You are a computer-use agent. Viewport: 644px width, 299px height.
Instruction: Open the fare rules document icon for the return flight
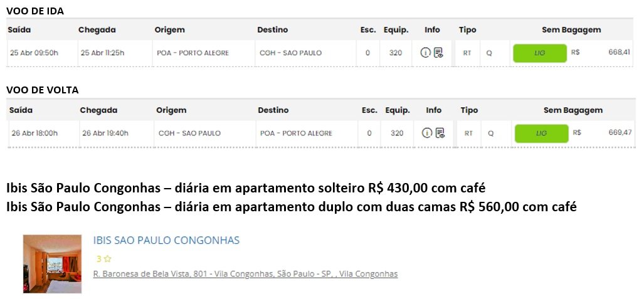pos(440,133)
